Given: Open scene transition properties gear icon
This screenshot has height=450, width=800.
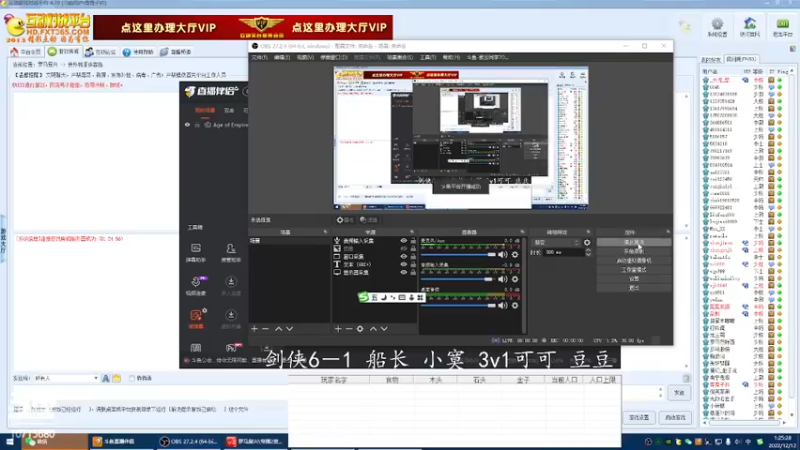Looking at the screenshot, I should [587, 243].
